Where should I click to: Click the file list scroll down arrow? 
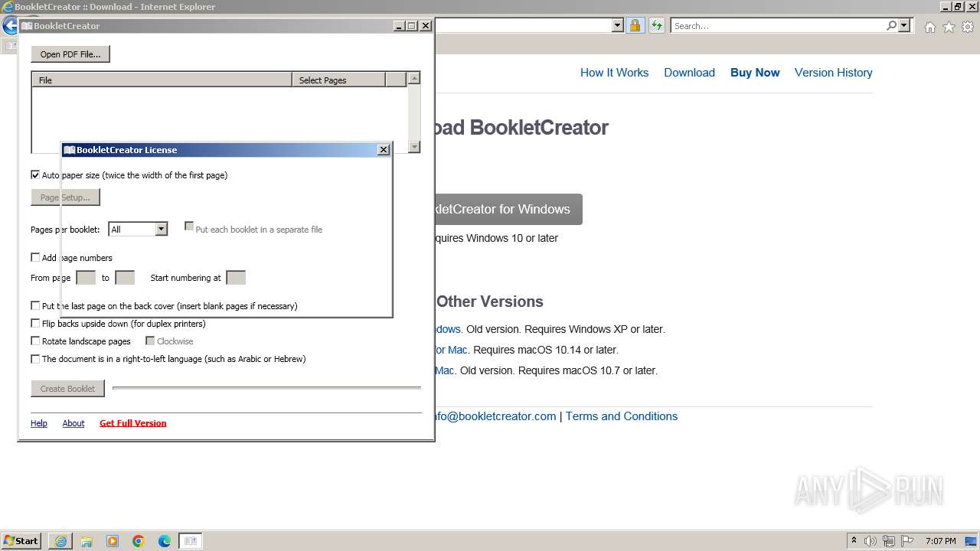(414, 147)
